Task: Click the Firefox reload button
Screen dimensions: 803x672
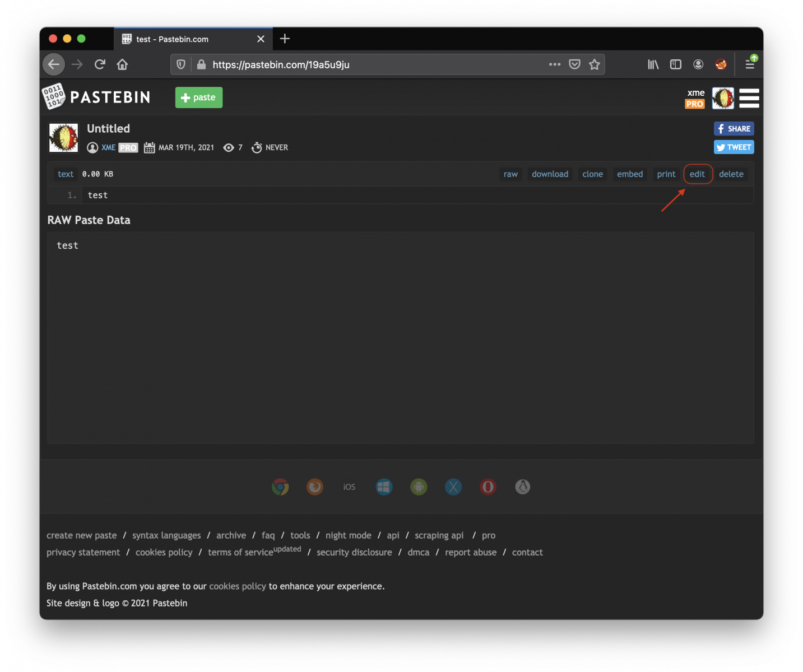Action: [x=100, y=64]
